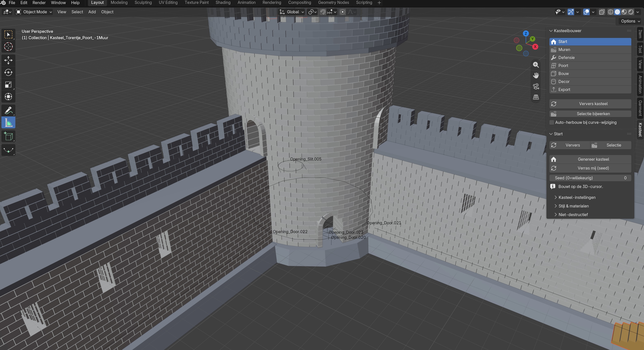Select the Rotate tool
Viewport: 644px width, 350px height.
tap(8, 73)
